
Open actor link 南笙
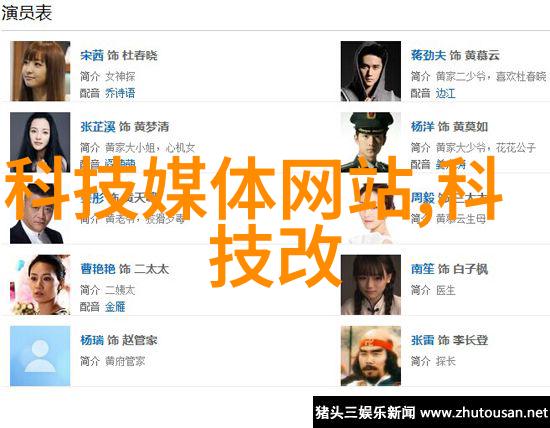coord(422,269)
